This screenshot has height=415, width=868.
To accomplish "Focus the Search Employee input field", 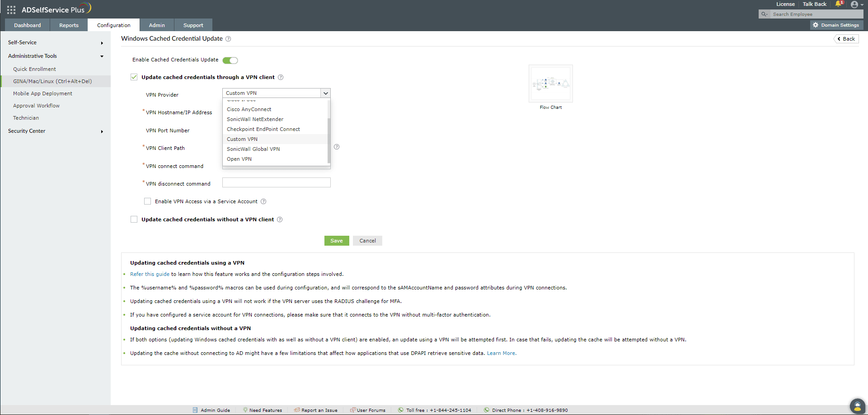I will pyautogui.click(x=816, y=14).
